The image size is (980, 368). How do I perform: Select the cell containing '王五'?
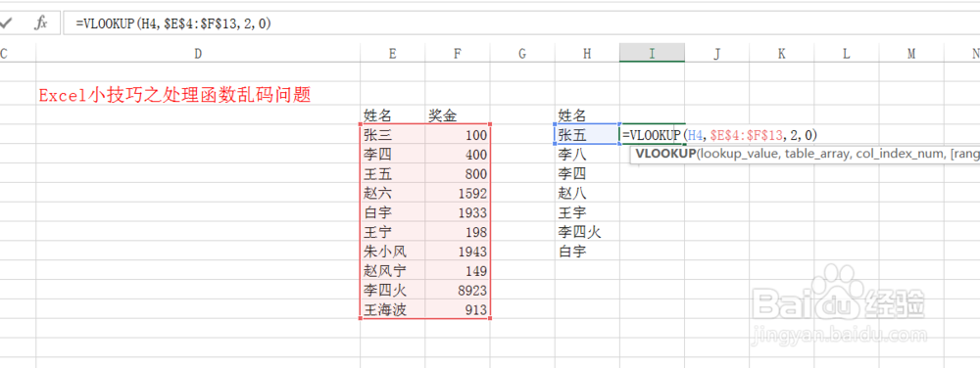[393, 173]
